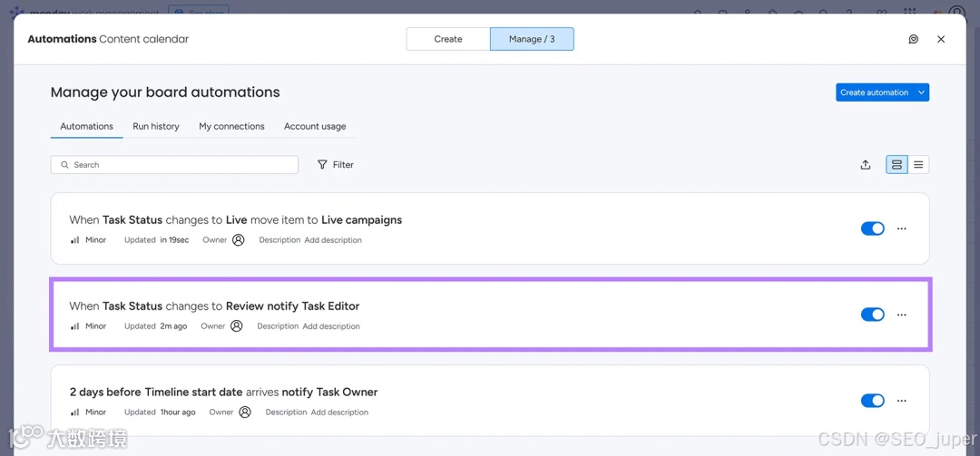The width and height of the screenshot is (980, 456).
Task: Switch to card view layout icon
Action: pos(897,165)
